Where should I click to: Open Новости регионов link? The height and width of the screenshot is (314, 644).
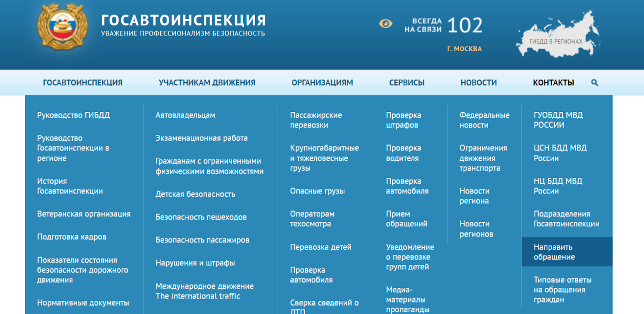pos(476,229)
